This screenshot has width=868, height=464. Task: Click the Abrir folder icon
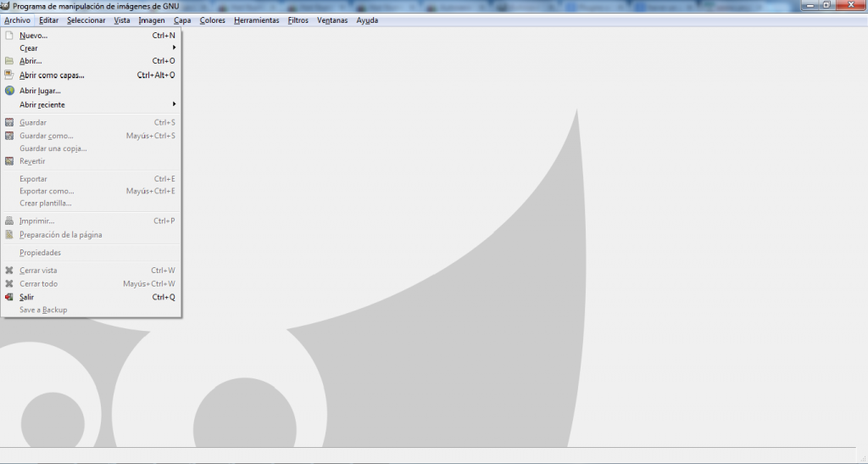[8, 61]
